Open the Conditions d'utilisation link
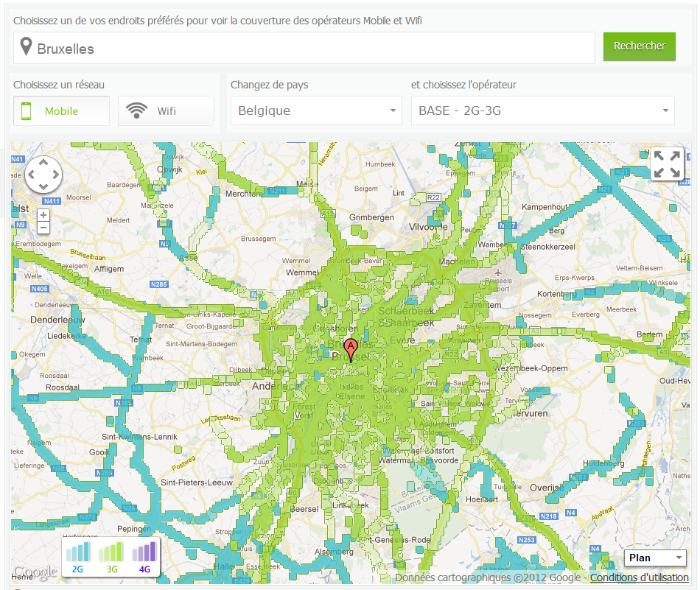 (640, 577)
